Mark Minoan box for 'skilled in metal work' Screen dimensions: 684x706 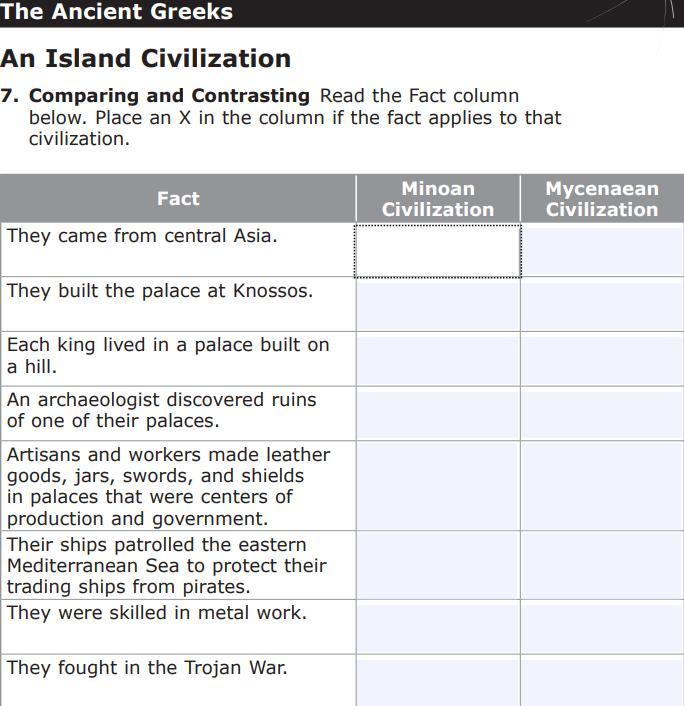pyautogui.click(x=437, y=628)
